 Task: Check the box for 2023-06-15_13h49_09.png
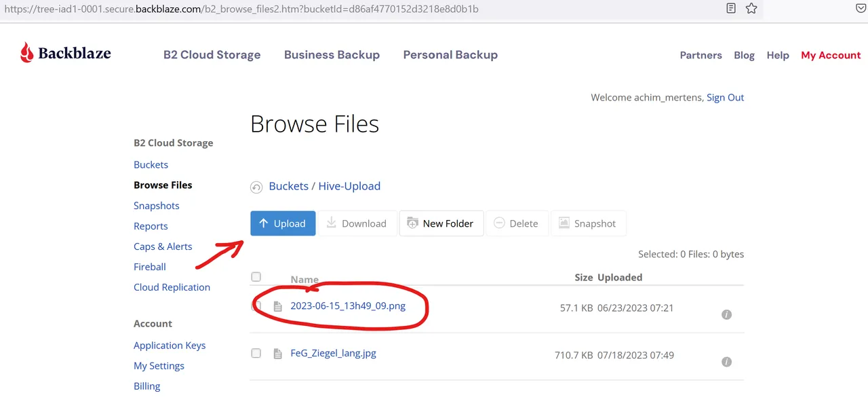tap(256, 306)
